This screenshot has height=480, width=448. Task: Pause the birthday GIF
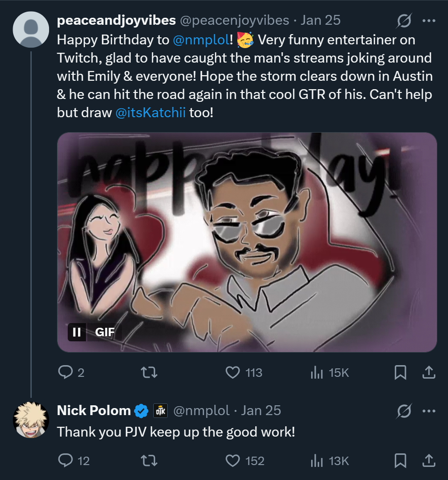click(x=77, y=332)
